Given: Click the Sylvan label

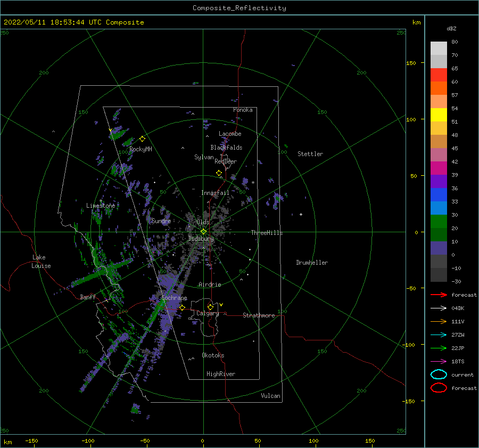Looking at the screenshot, I should click(x=204, y=157).
